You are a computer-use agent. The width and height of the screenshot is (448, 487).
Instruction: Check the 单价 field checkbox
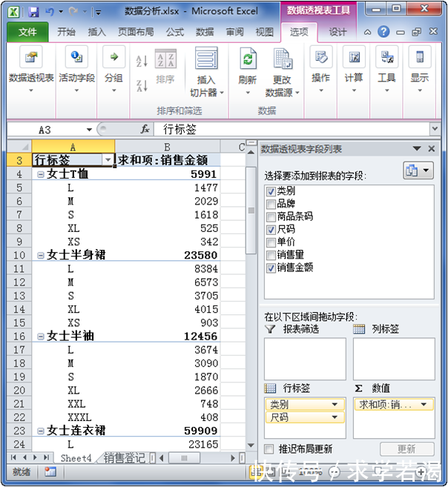271,242
